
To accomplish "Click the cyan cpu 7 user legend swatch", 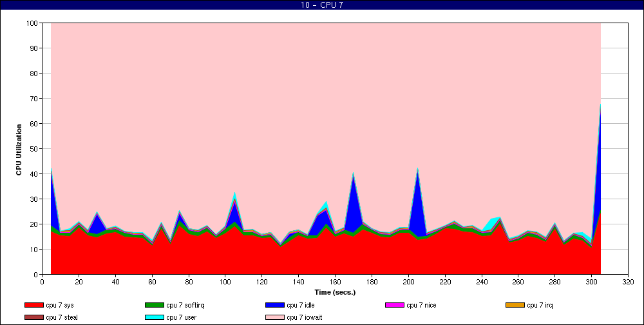I will 155,317.
